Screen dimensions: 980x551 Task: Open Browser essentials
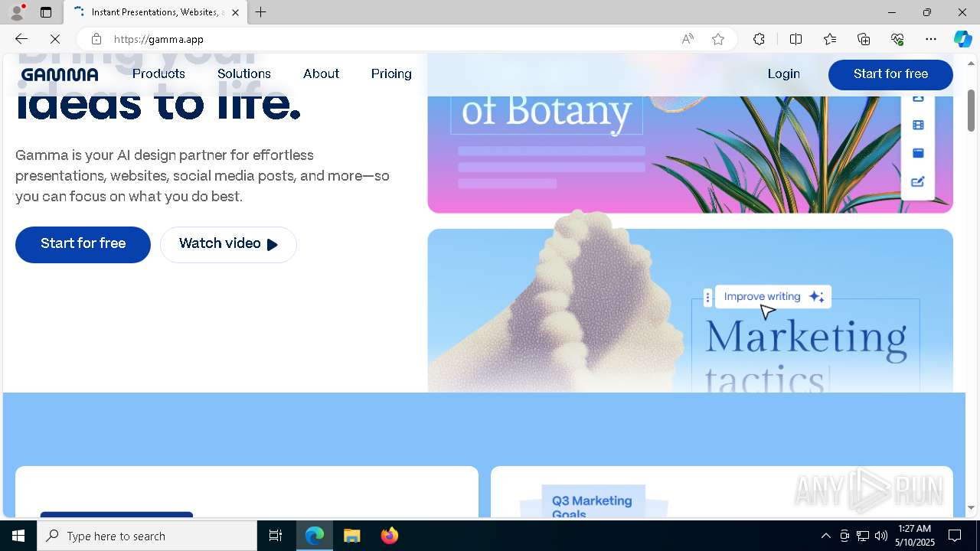(x=897, y=39)
